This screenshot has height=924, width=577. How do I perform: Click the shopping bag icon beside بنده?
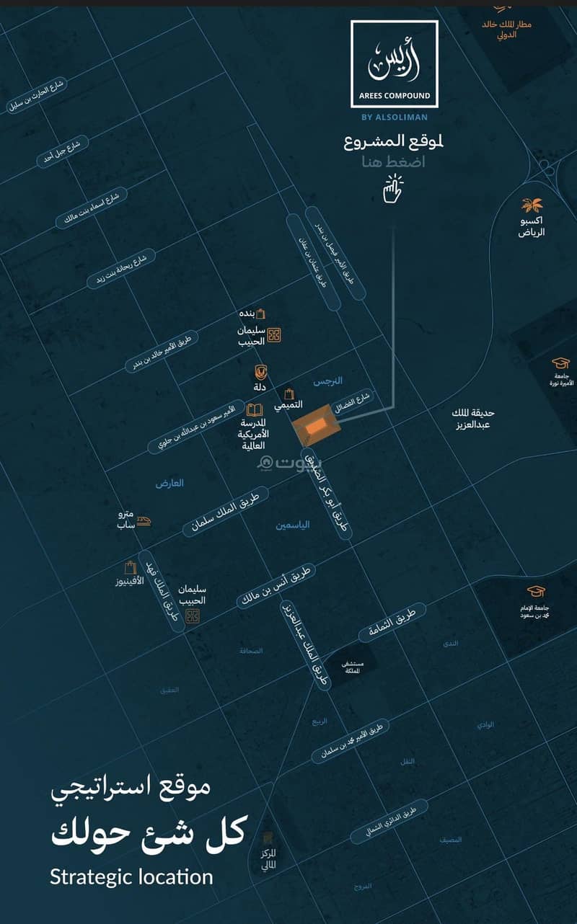261,314
